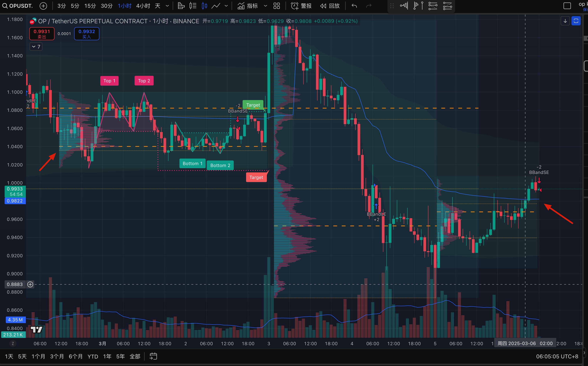Screen dimensions: 588x366
Task: Click the red 0.9931 卖出 button
Action: (42, 34)
